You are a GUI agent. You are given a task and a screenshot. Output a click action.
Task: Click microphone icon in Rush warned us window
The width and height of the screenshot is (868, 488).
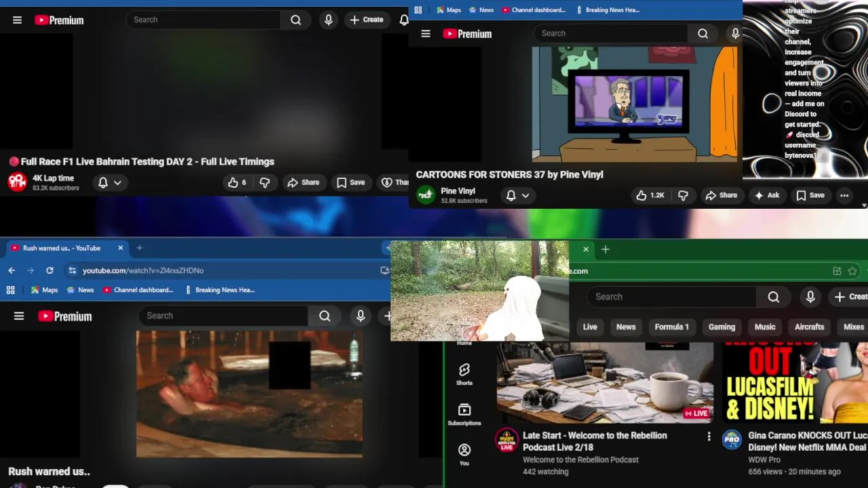[x=361, y=316]
